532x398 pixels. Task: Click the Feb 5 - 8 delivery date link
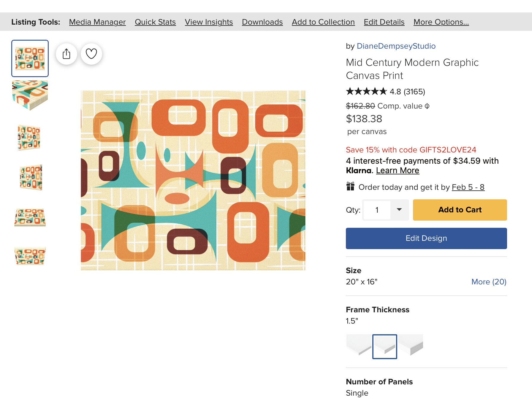point(468,187)
